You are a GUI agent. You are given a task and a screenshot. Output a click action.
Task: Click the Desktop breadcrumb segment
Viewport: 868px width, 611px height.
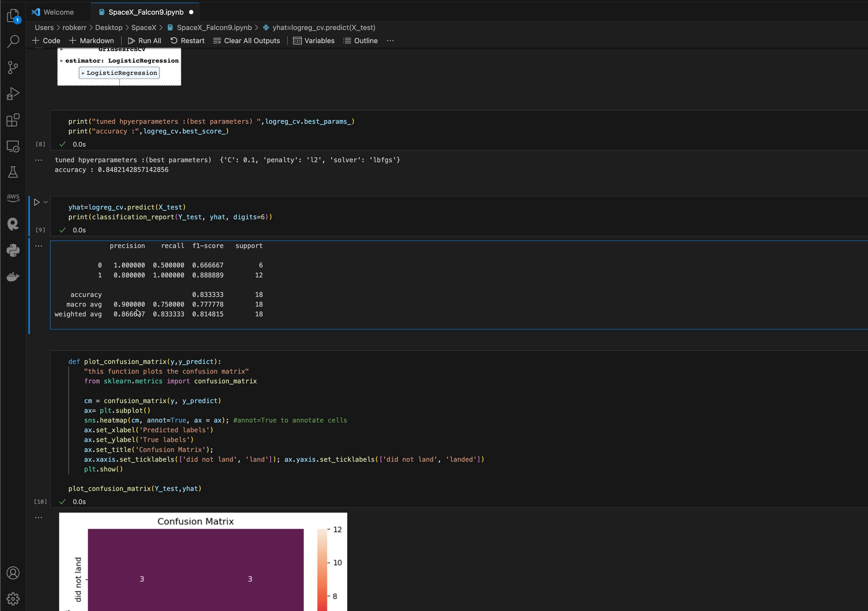pos(108,28)
